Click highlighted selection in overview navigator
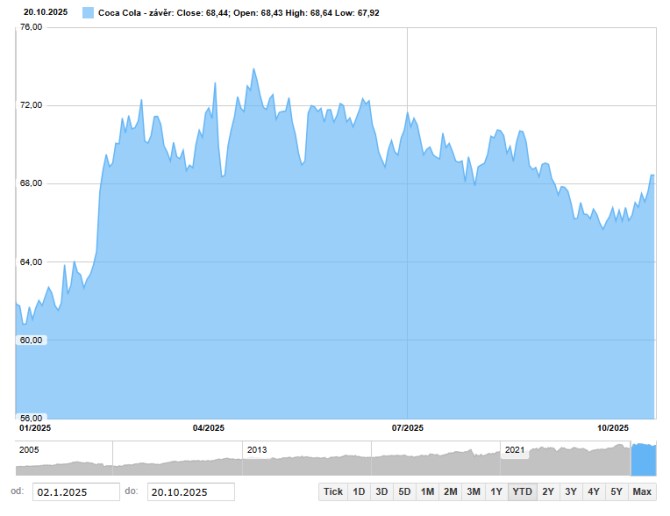This screenshot has height=516, width=670. pos(643,459)
